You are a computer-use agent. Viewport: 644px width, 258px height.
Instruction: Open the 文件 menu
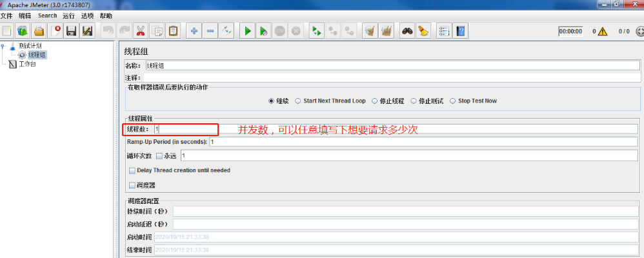[6, 15]
